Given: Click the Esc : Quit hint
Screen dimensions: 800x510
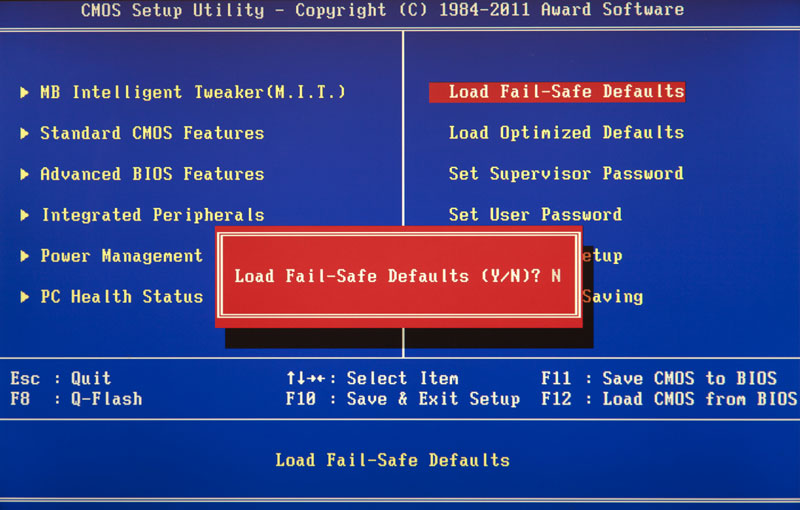Looking at the screenshot, I should [x=61, y=378].
